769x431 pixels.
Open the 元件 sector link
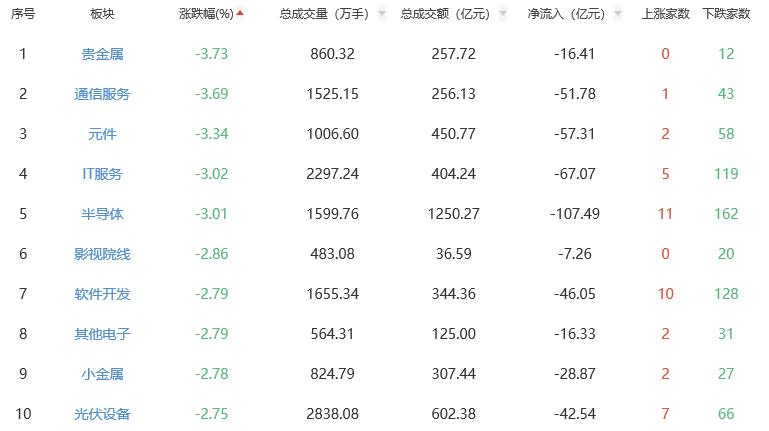click(102, 133)
